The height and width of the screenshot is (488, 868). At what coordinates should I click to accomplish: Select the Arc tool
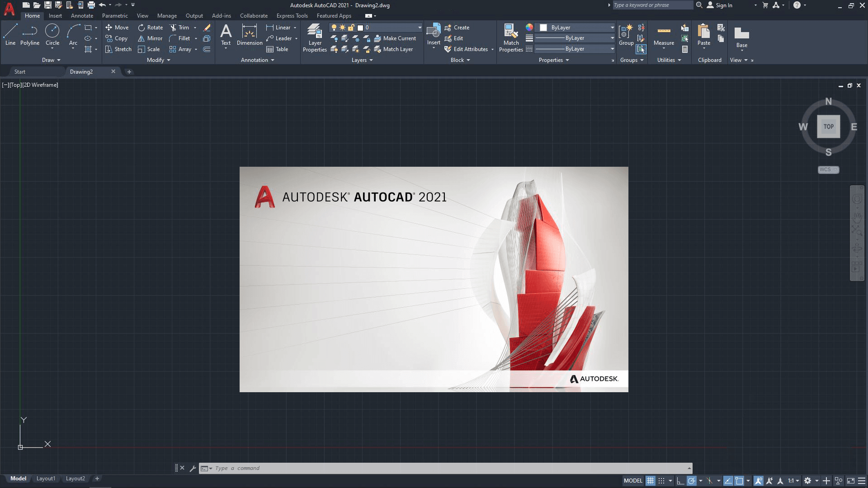coord(73,35)
